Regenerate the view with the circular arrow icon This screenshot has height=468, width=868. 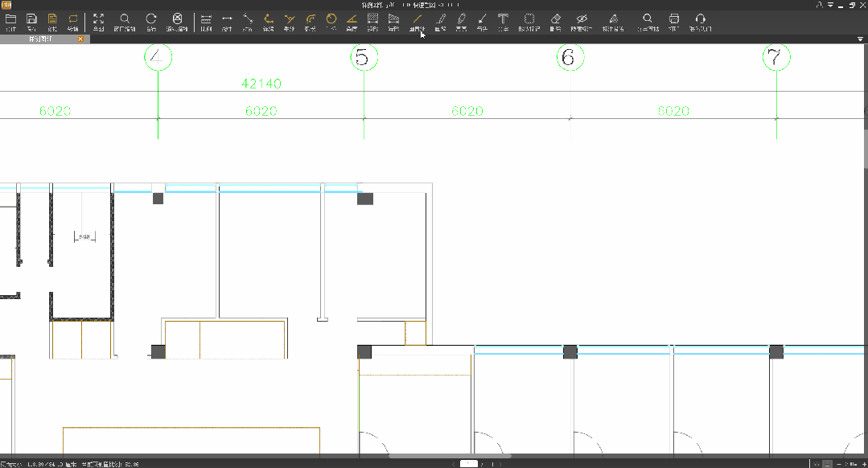(x=151, y=23)
